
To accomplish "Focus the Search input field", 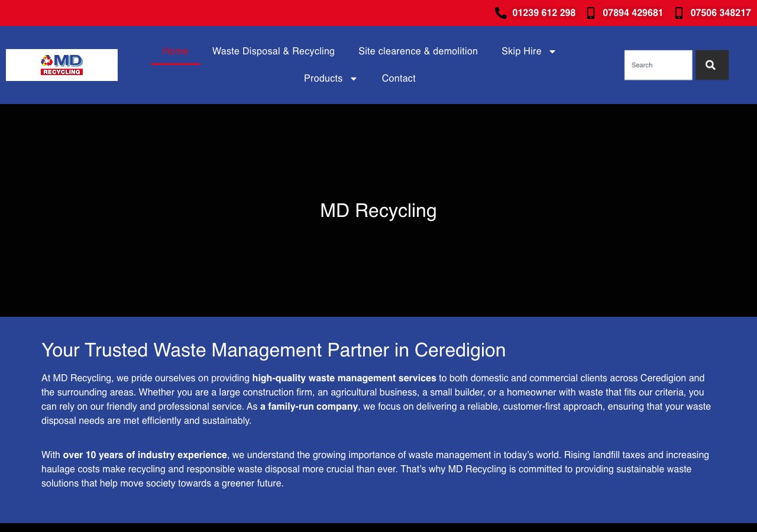I will (658, 65).
